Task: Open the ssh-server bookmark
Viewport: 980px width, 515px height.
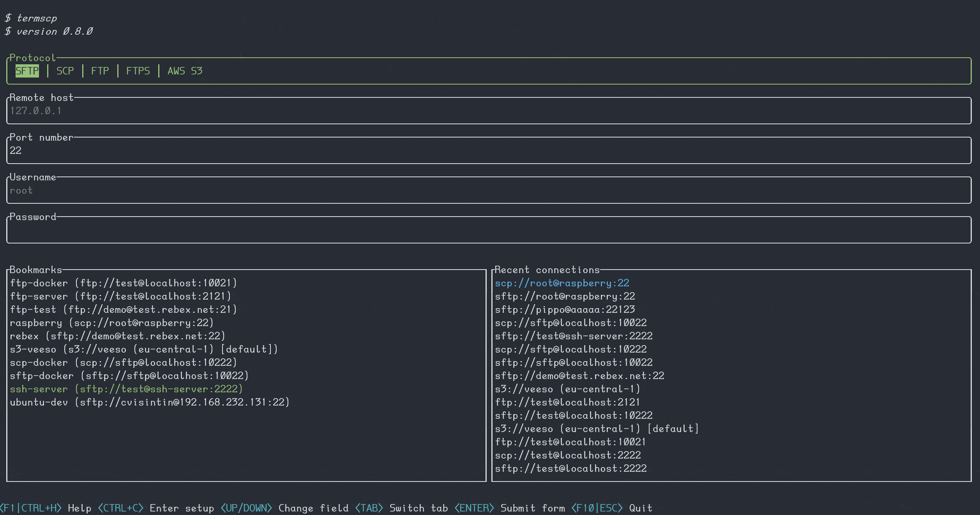Action: (x=126, y=389)
